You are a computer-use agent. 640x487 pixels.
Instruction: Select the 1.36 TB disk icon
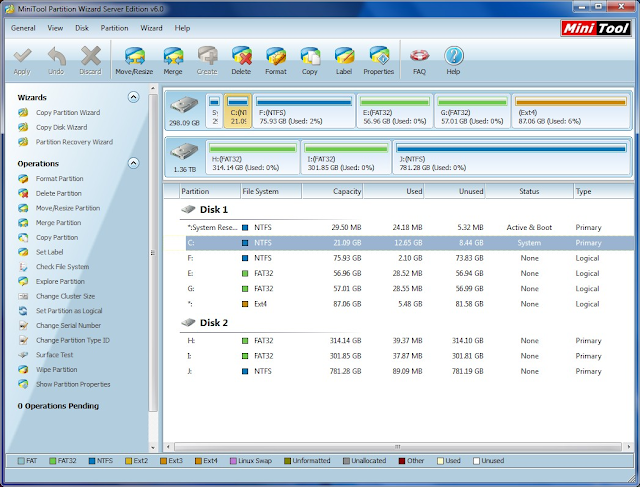pos(184,157)
